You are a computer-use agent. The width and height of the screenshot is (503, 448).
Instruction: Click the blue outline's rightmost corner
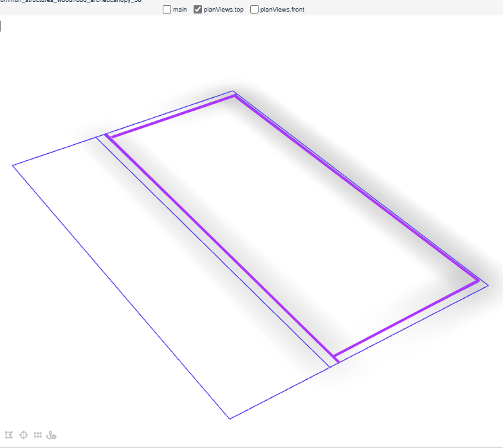point(488,285)
